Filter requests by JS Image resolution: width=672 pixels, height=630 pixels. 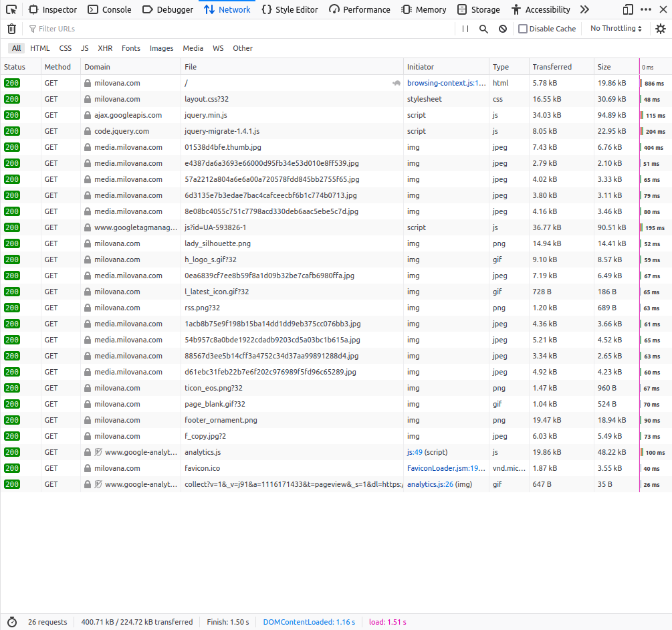85,48
